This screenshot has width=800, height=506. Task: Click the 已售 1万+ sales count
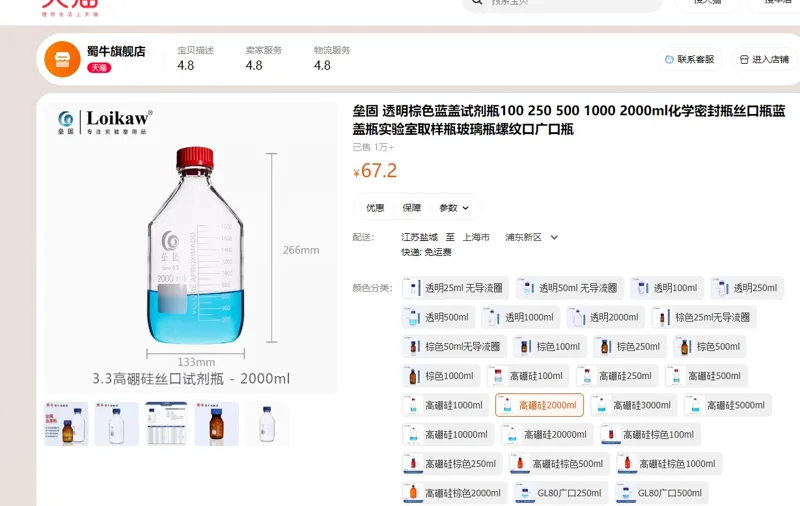point(373,147)
